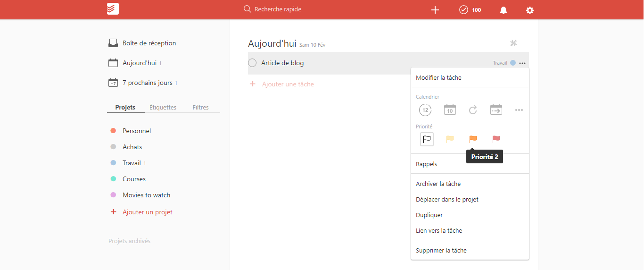Mark Article de blog as complete
This screenshot has width=644, height=270.
pyautogui.click(x=252, y=63)
